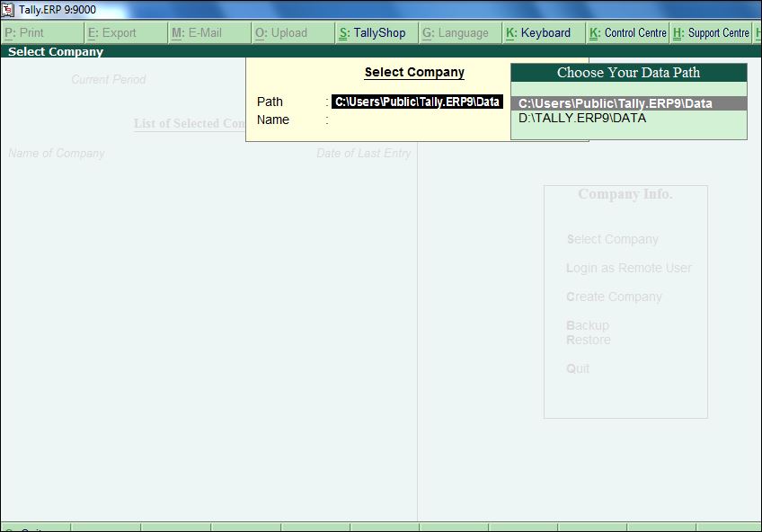Viewport: 762px width, 532px height.
Task: Choose D:\TALLY.ERP9\DATA data path
Action: [629, 118]
